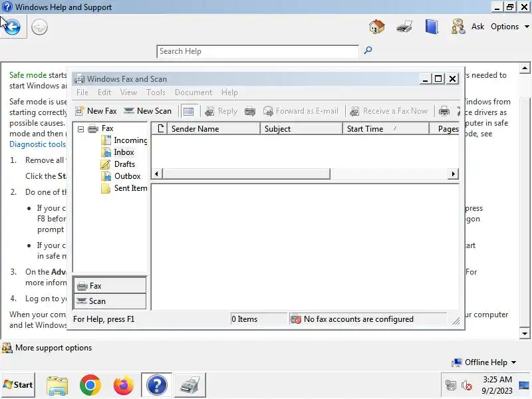Click the Safe mode green link
532x399 pixels.
click(28, 75)
